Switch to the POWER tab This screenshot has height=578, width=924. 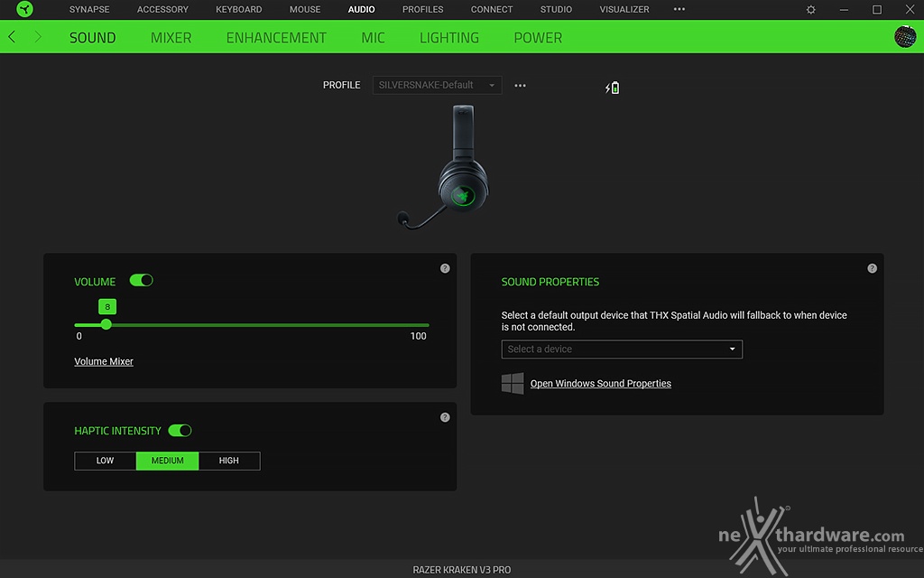point(538,38)
